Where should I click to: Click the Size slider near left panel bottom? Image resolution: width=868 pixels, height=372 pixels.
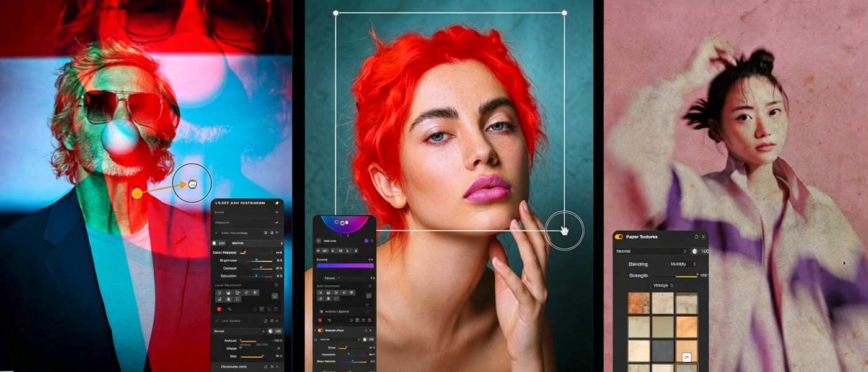pyautogui.click(x=256, y=356)
